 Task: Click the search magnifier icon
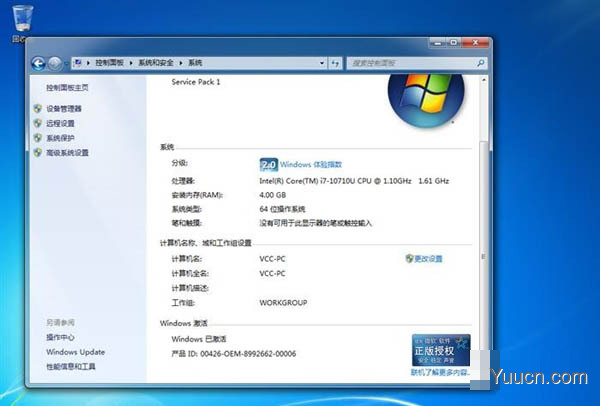point(481,63)
